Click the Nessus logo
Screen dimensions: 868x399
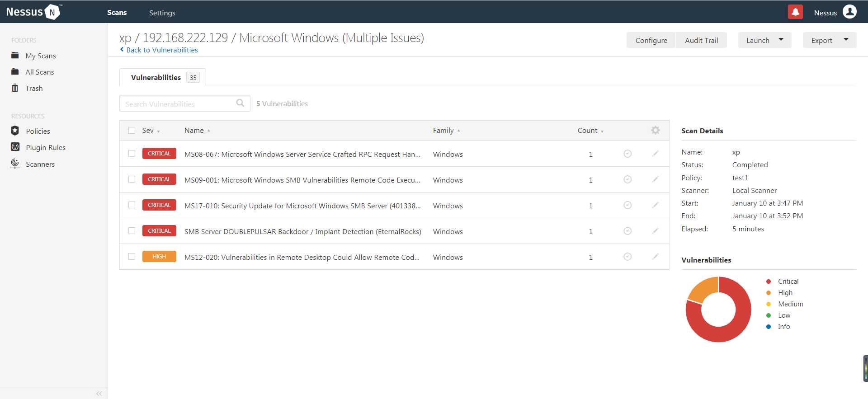click(34, 12)
